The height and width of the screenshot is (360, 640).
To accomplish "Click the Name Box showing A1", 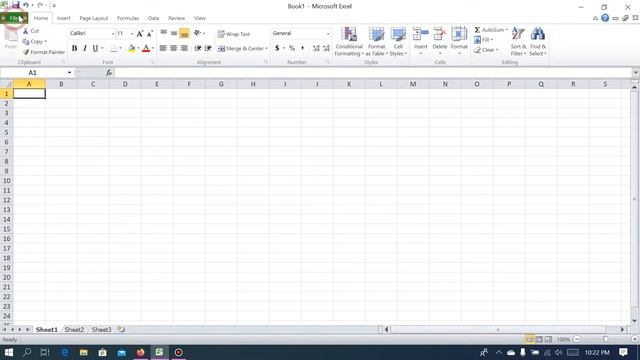I will [32, 73].
